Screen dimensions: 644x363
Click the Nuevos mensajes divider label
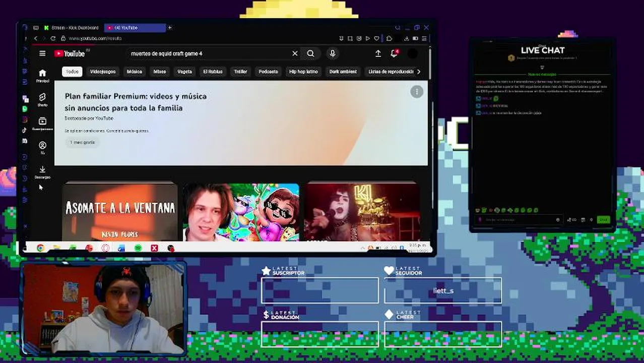pos(542,74)
